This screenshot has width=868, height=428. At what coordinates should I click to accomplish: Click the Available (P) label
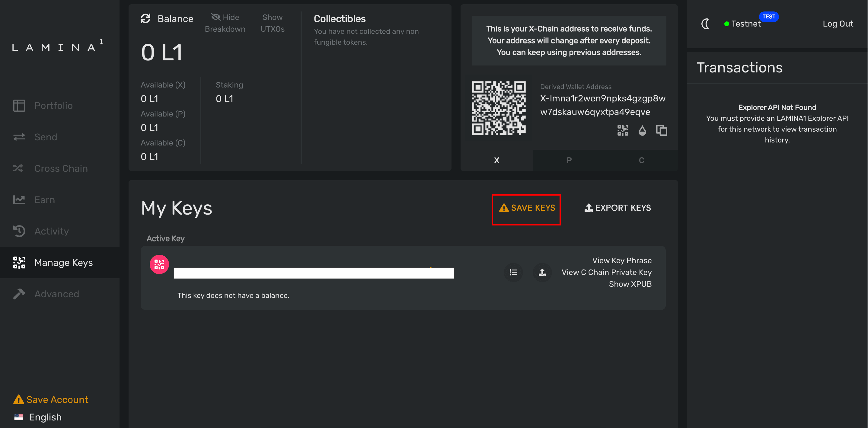163,113
